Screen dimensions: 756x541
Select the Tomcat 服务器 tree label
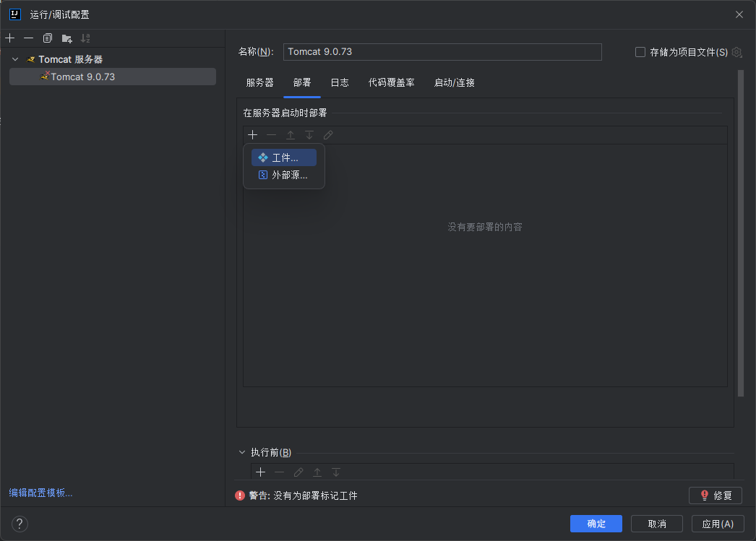point(71,59)
